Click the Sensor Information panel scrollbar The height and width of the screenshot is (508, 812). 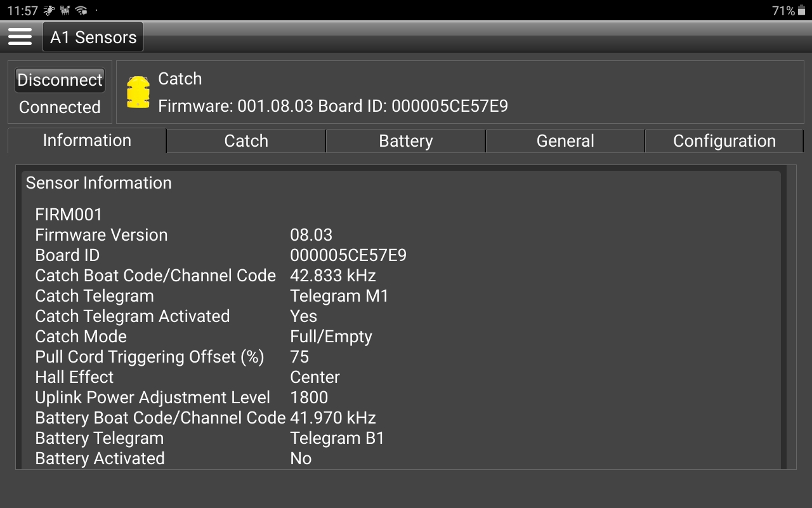(x=783, y=317)
